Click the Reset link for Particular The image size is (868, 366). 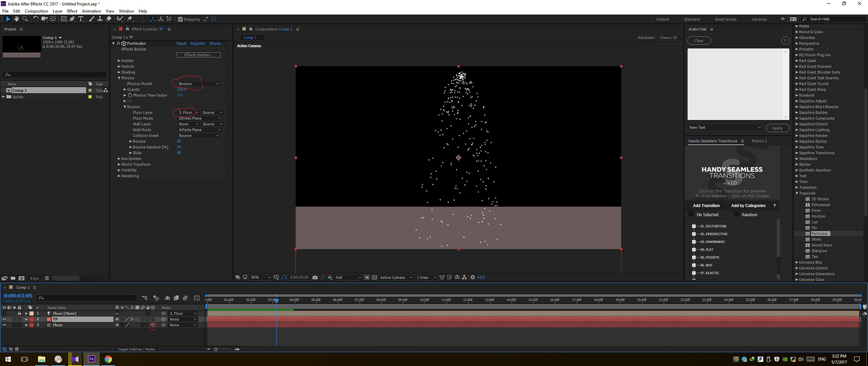[181, 43]
